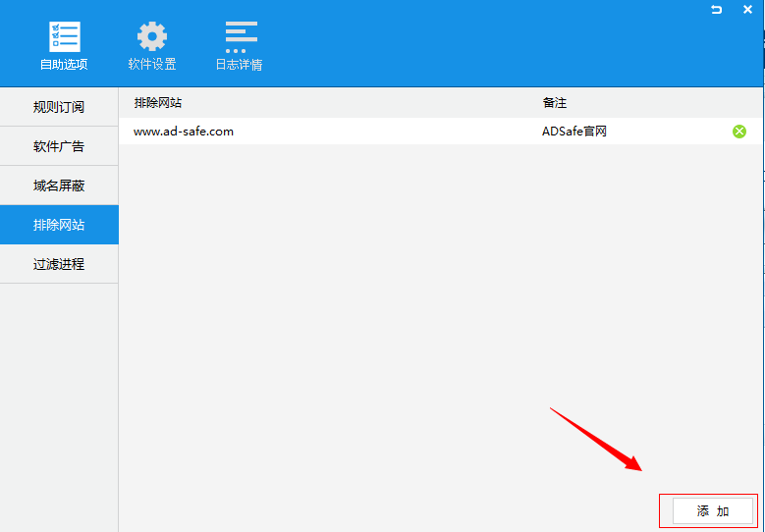Viewport: 765px width, 532px height.
Task: Switch to 软件广告 tab
Action: coord(59,146)
